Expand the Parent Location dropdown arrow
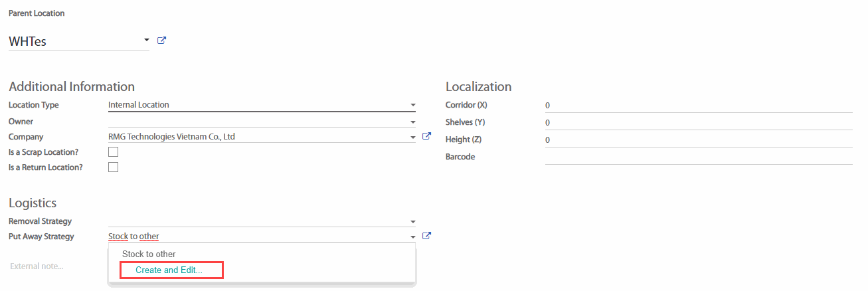Image resolution: width=868 pixels, height=291 pixels. click(x=146, y=41)
